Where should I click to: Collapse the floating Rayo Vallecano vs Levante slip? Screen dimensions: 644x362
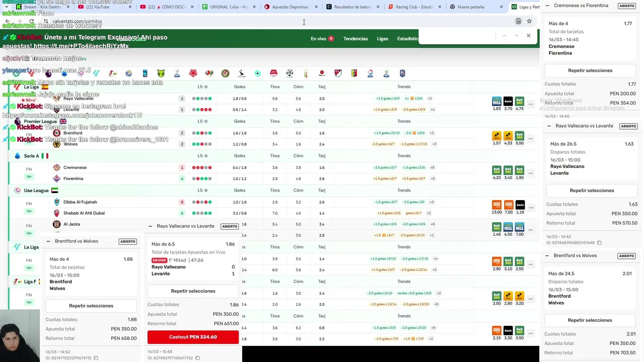click(x=150, y=226)
